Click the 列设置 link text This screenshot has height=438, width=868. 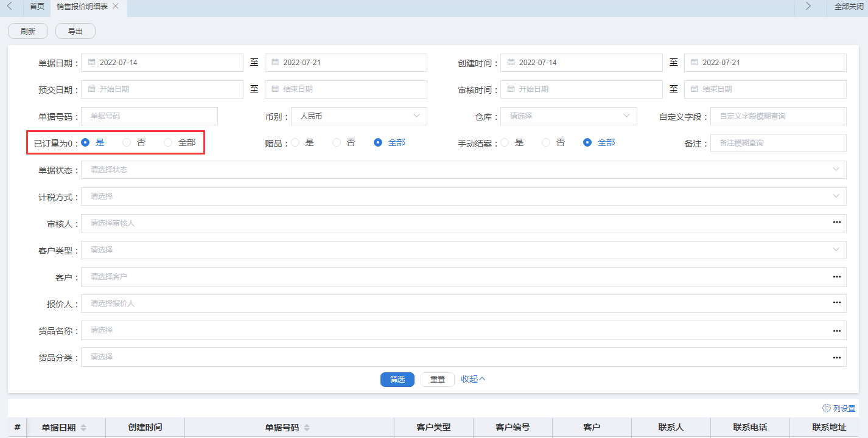pyautogui.click(x=844, y=409)
